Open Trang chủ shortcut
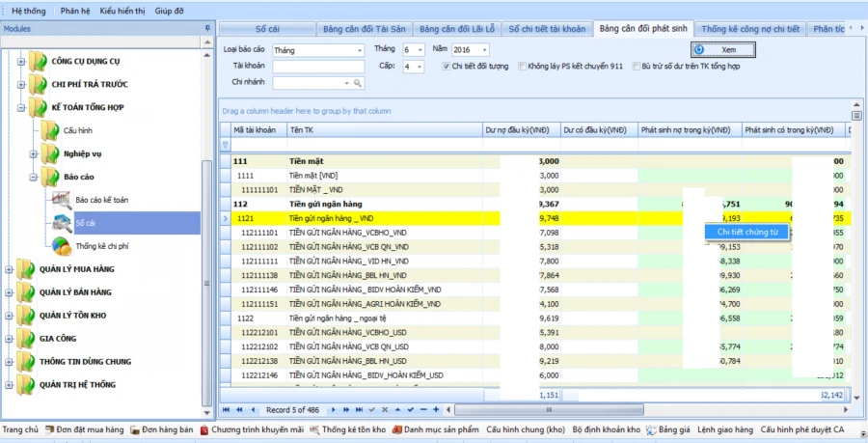868x443 pixels. pyautogui.click(x=20, y=429)
